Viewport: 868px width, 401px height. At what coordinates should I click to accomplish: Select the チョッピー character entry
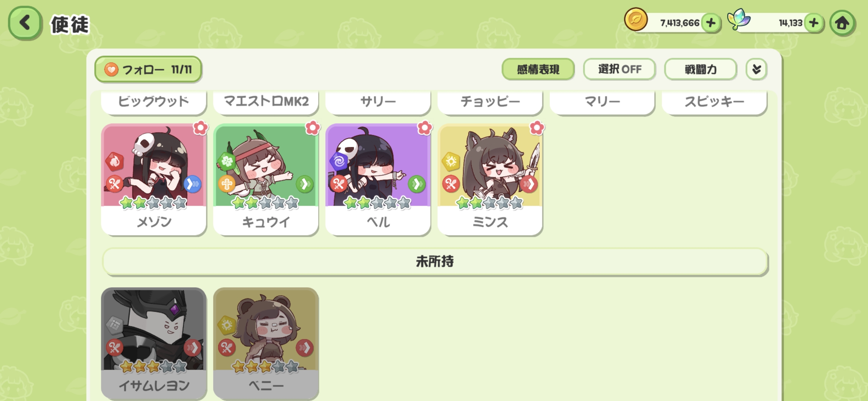click(x=490, y=101)
